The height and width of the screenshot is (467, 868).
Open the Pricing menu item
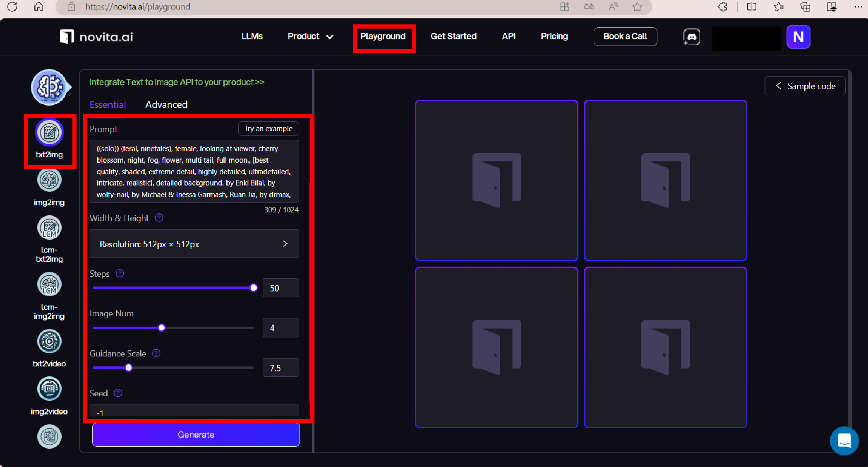(554, 36)
